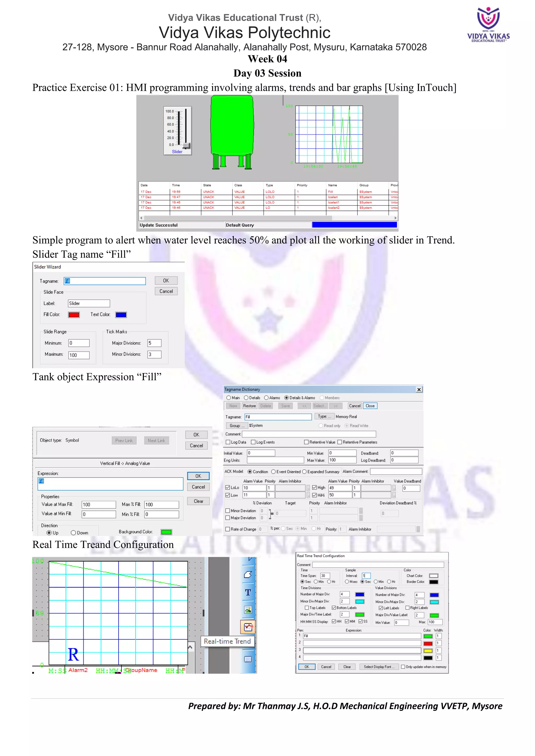
Task: Enable the Log Data checkbox
Action: coord(228,442)
